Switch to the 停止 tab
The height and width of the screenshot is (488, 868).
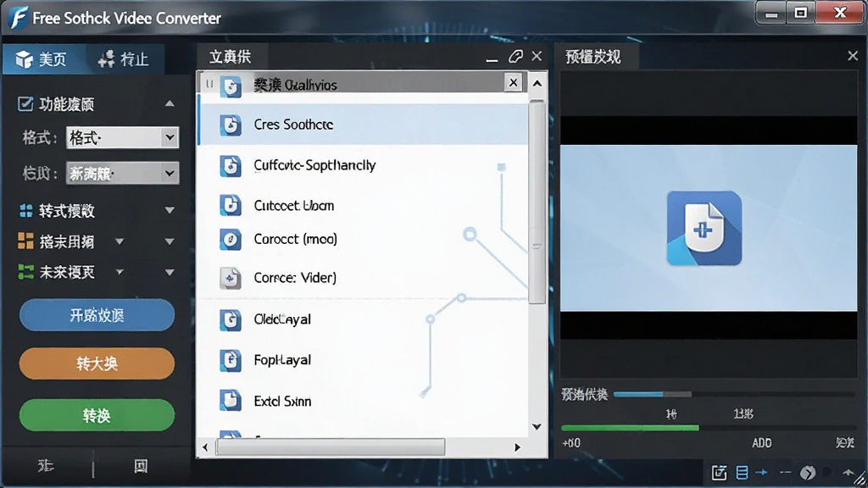point(124,58)
